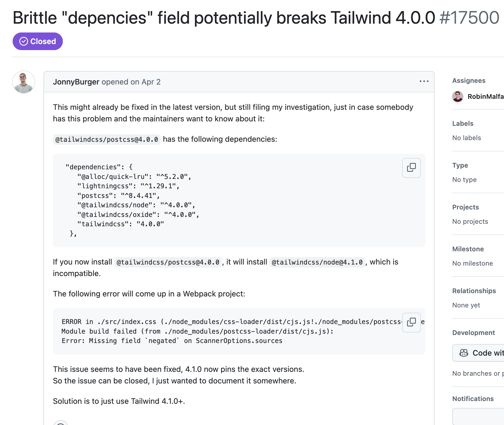Click the add reaction smiley icon
504x425 pixels.
tap(61, 423)
